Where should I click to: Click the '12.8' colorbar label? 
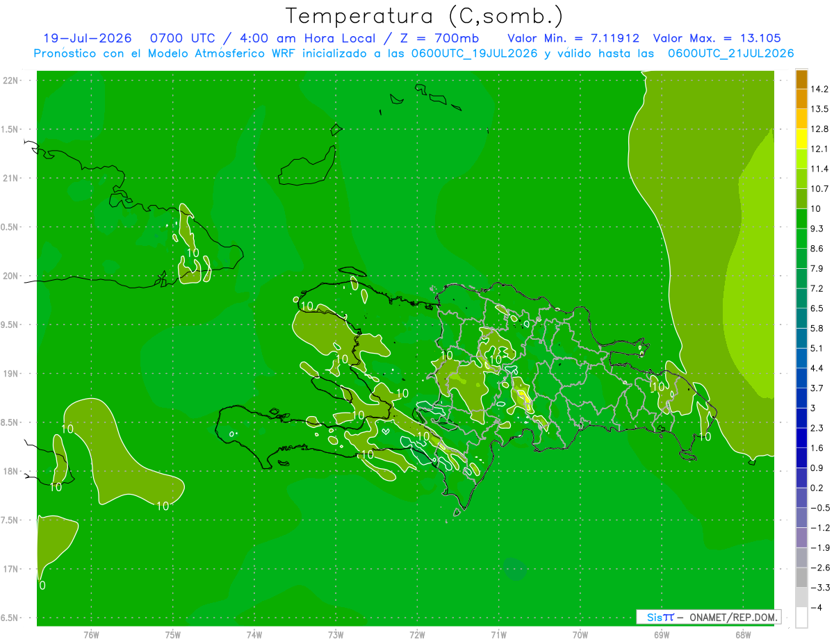click(820, 129)
